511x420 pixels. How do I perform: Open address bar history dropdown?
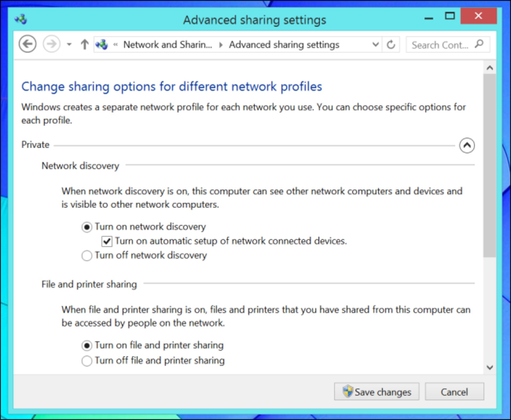pyautogui.click(x=375, y=44)
